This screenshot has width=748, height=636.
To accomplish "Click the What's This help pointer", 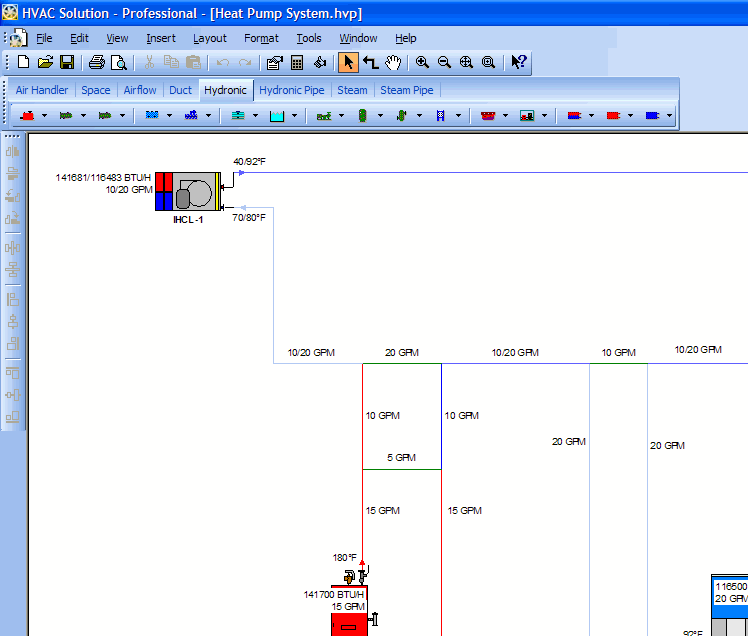I will (x=518, y=62).
